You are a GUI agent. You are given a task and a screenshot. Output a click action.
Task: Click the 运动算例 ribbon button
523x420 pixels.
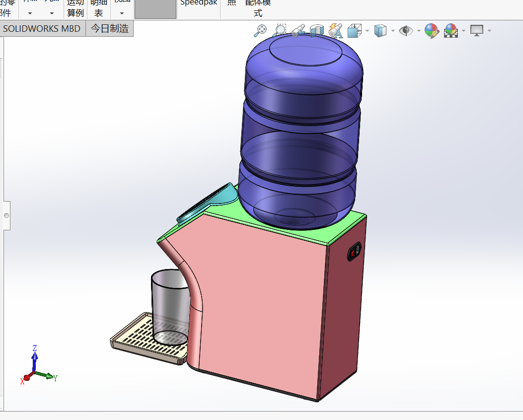tap(75, 8)
